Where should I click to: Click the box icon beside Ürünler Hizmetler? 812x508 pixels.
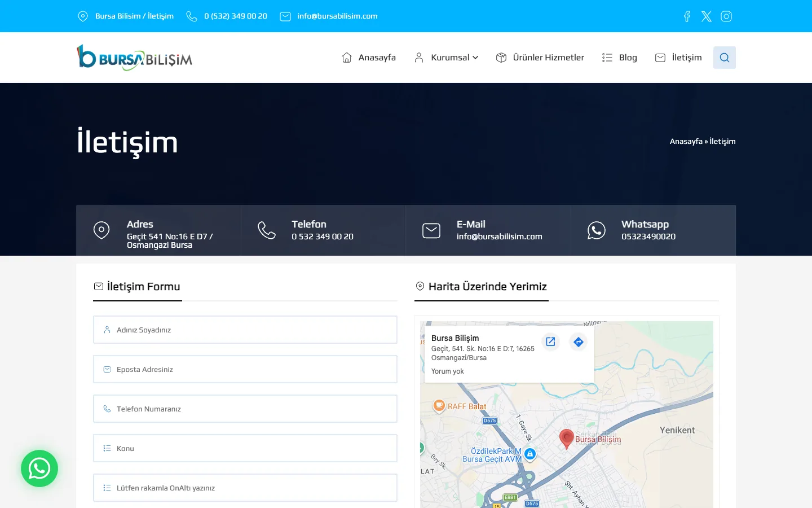(x=501, y=58)
